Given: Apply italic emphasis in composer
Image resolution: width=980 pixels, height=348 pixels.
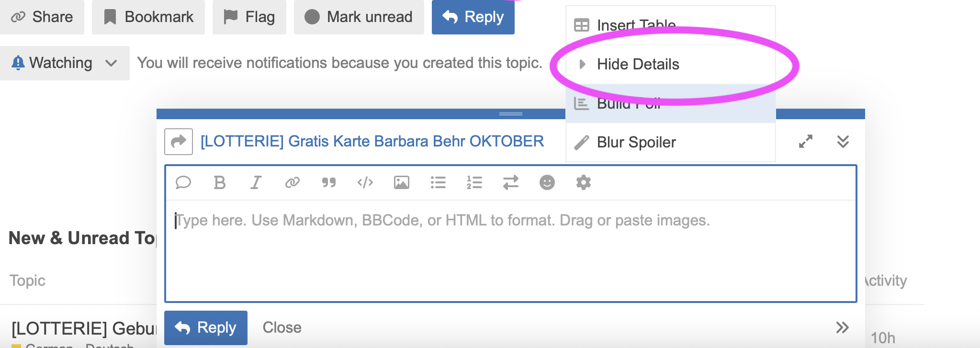Looking at the screenshot, I should point(256,182).
